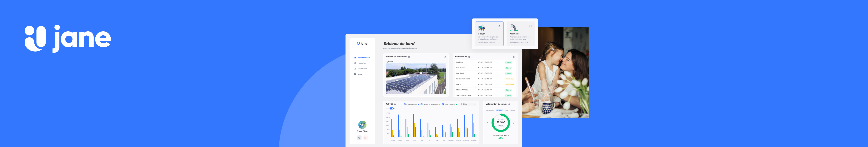Select the Année tab
Screen dimensions: 868x147
click(x=512, y=110)
